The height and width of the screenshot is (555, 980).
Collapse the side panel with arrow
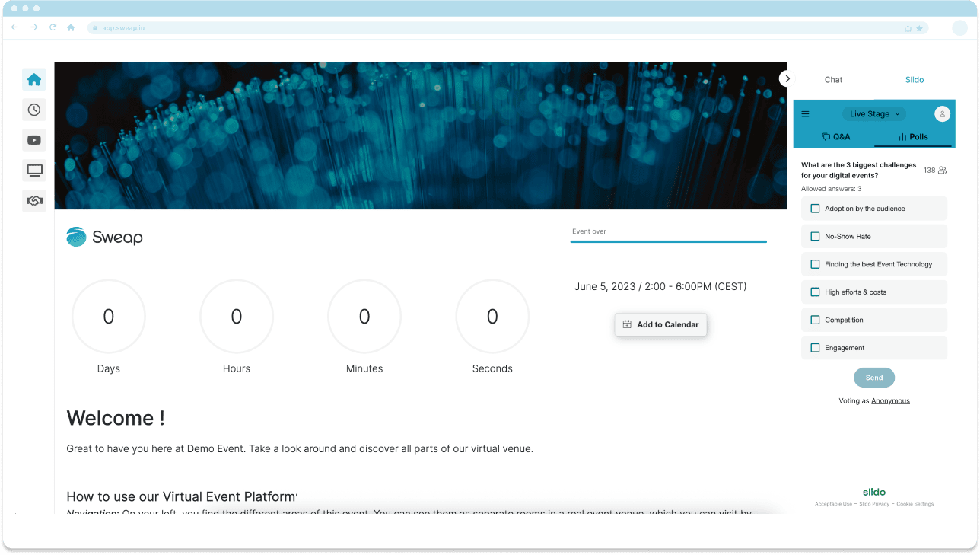coord(787,78)
